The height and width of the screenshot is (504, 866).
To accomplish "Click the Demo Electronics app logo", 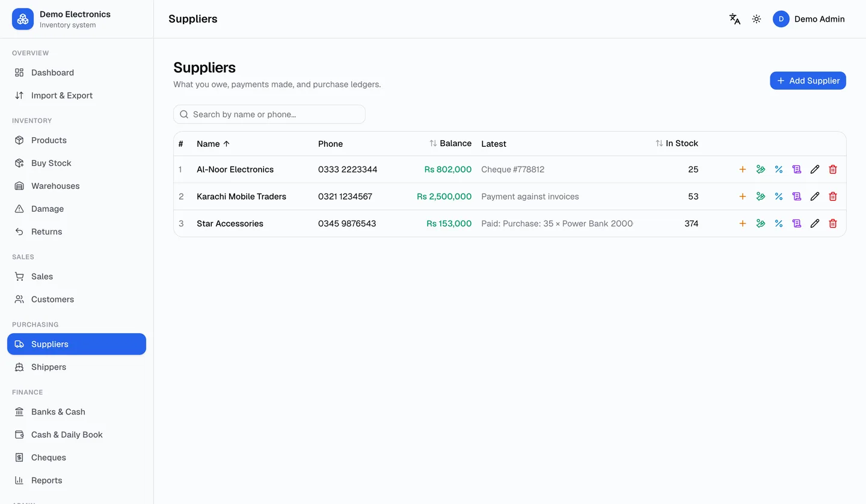I will 23,19.
